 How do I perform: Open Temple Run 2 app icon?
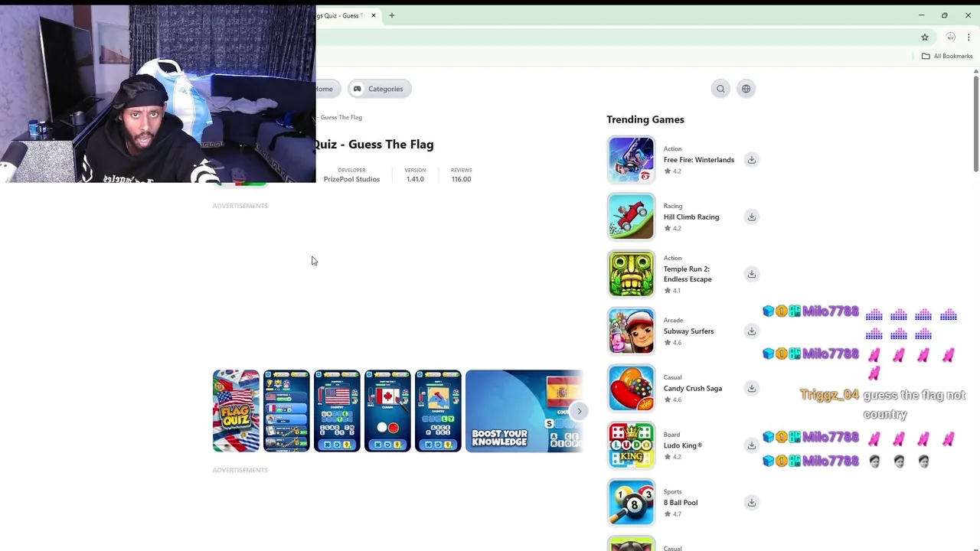click(x=631, y=274)
